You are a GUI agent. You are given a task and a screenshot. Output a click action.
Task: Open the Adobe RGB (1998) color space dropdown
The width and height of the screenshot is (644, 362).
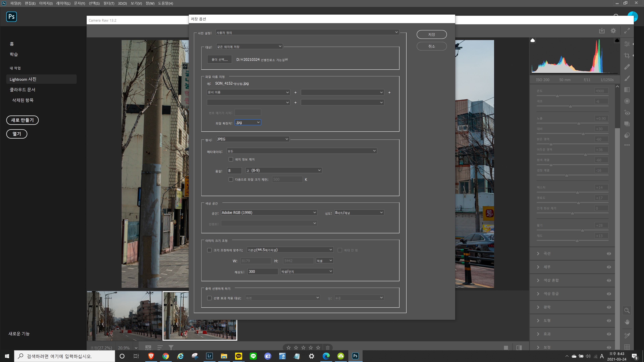269,213
